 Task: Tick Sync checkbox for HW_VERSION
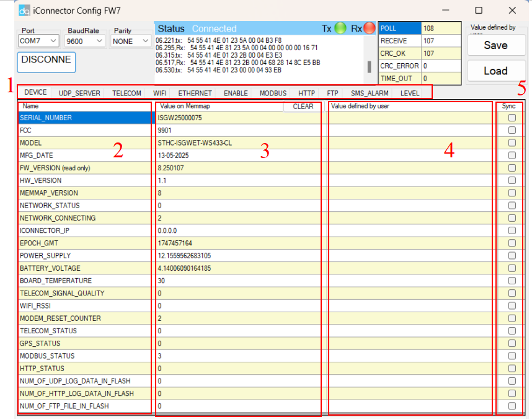pos(512,181)
